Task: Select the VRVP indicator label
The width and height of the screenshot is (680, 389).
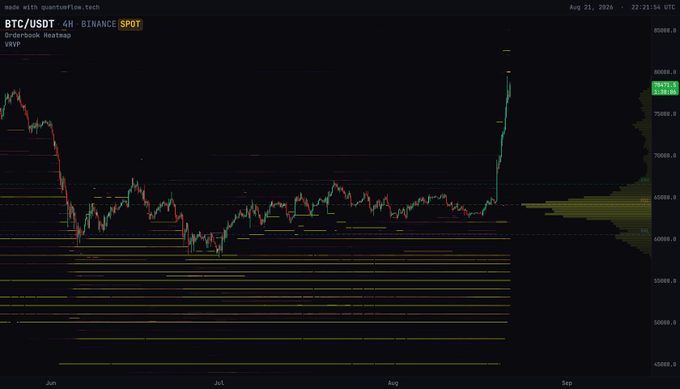Action: (13, 44)
